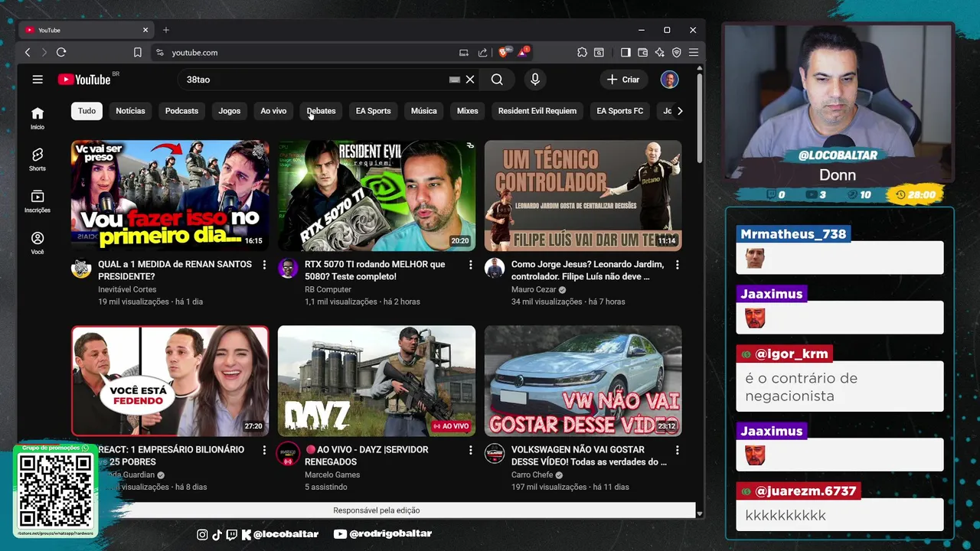Image resolution: width=980 pixels, height=551 pixels.
Task: Open options for Renan Santos video
Action: (264, 265)
